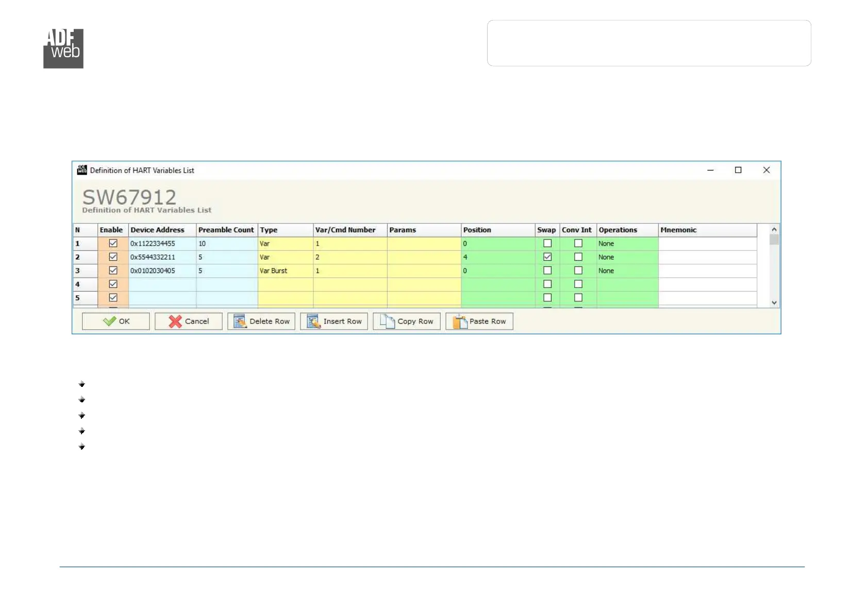Click the Copy Row pages icon

(x=387, y=321)
